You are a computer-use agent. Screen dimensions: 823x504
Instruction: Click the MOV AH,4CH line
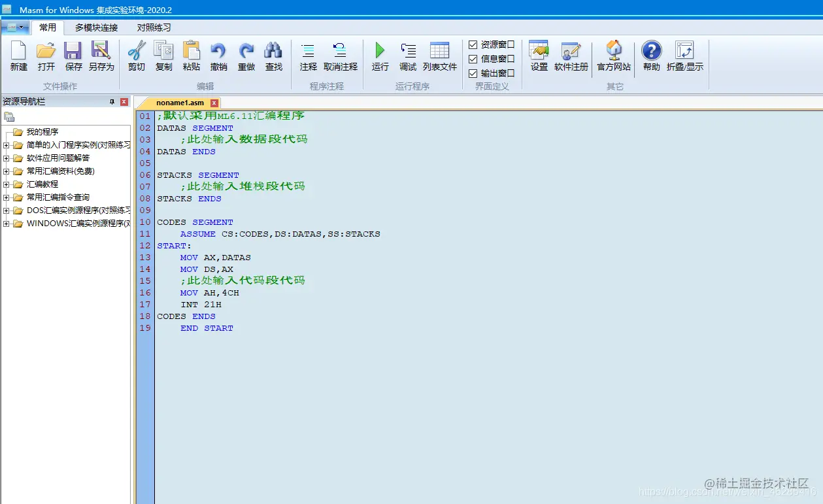(x=210, y=293)
